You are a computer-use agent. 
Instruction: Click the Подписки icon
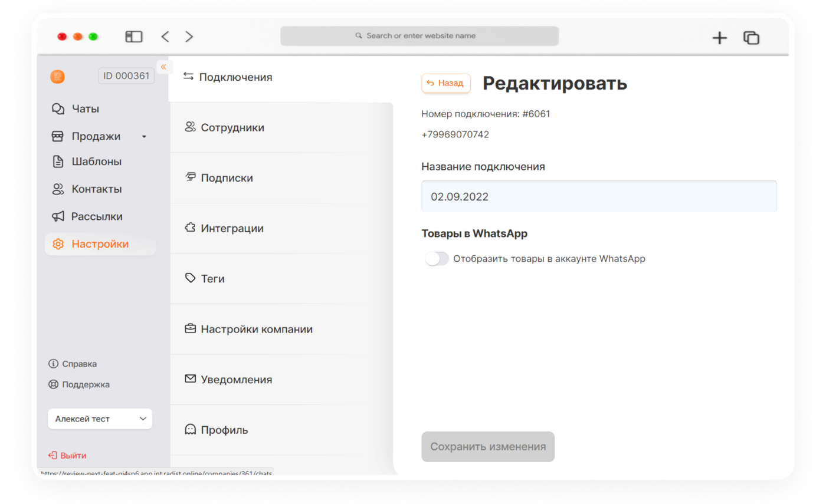pos(190,177)
